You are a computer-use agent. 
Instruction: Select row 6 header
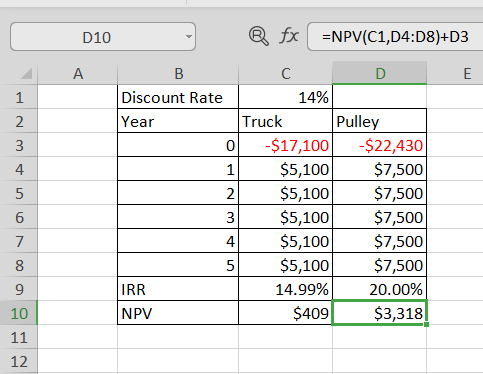click(x=19, y=217)
